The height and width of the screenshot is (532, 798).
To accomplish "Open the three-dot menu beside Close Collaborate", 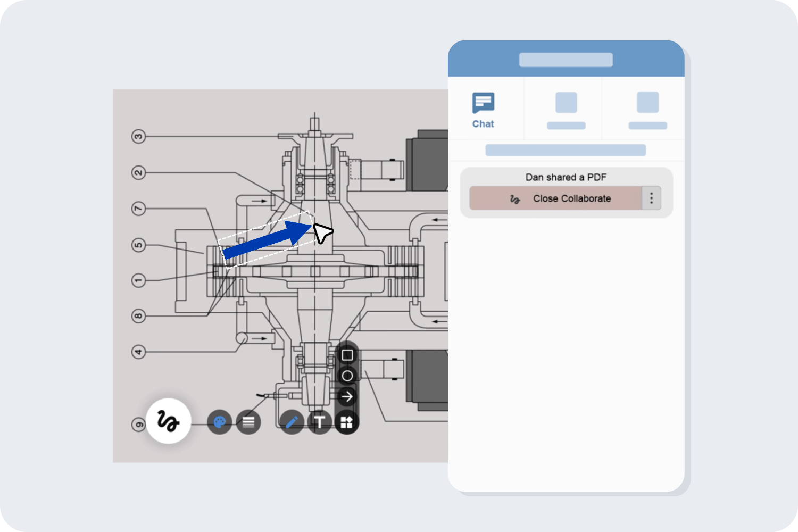I will click(651, 198).
